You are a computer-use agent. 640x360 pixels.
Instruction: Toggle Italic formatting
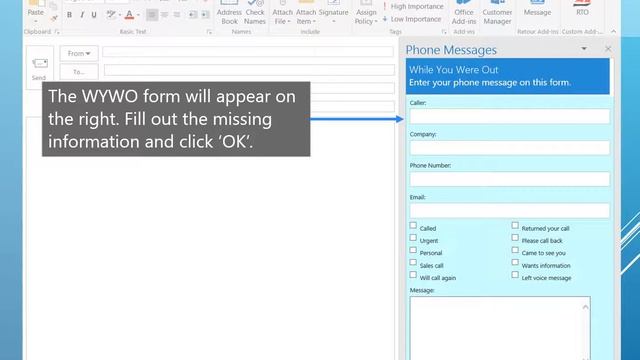click(x=82, y=15)
